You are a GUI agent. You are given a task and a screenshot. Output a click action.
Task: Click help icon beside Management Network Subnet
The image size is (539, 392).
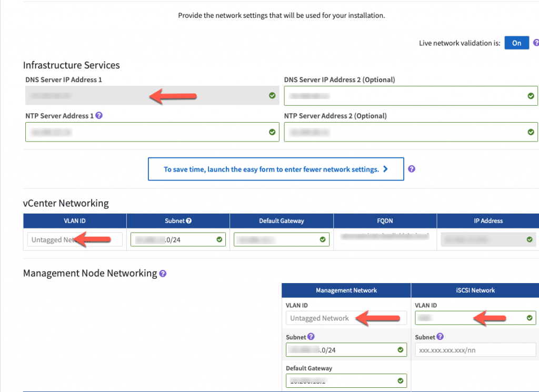pos(311,337)
